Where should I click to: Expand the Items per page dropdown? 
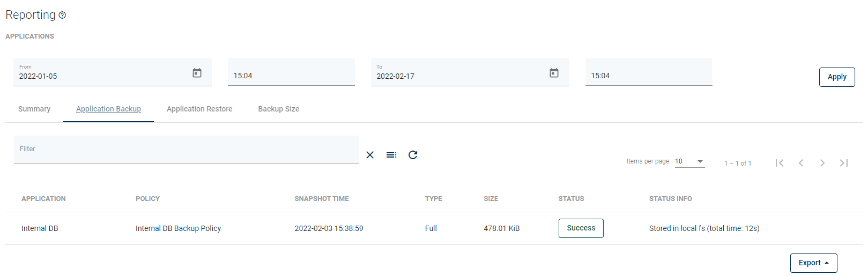tap(689, 161)
